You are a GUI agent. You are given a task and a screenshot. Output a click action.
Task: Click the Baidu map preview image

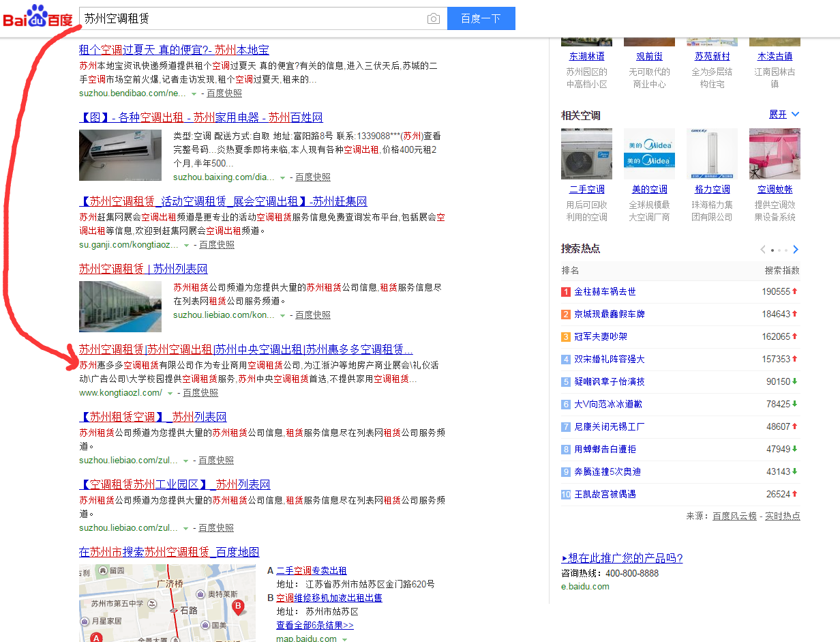tap(167, 603)
